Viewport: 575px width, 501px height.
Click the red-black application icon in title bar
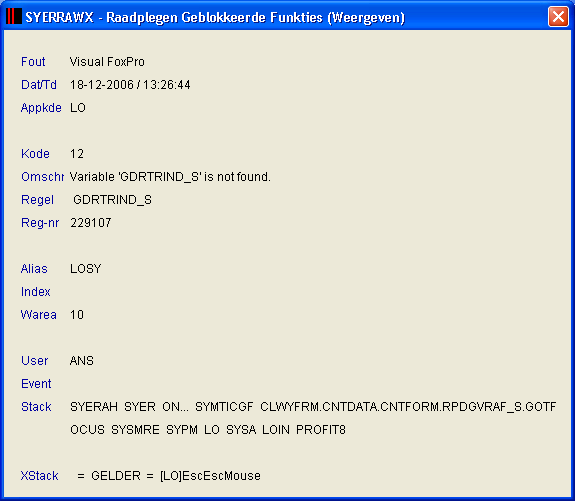coord(14,17)
